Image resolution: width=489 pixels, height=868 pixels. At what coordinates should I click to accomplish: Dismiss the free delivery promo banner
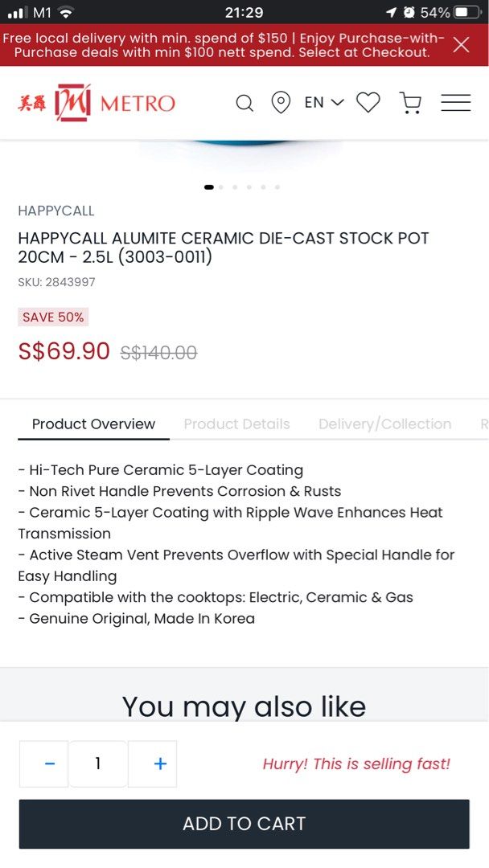pos(461,44)
